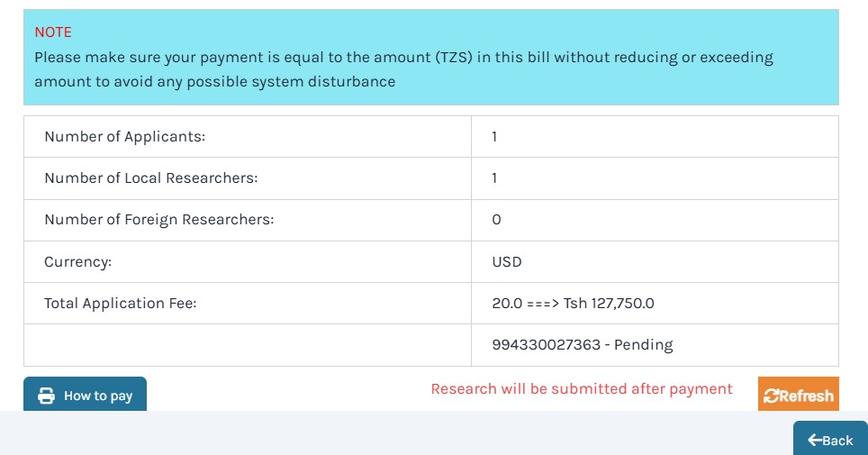Image resolution: width=868 pixels, height=455 pixels.
Task: Click the control number 994330027363 Pending
Action: [x=582, y=345]
